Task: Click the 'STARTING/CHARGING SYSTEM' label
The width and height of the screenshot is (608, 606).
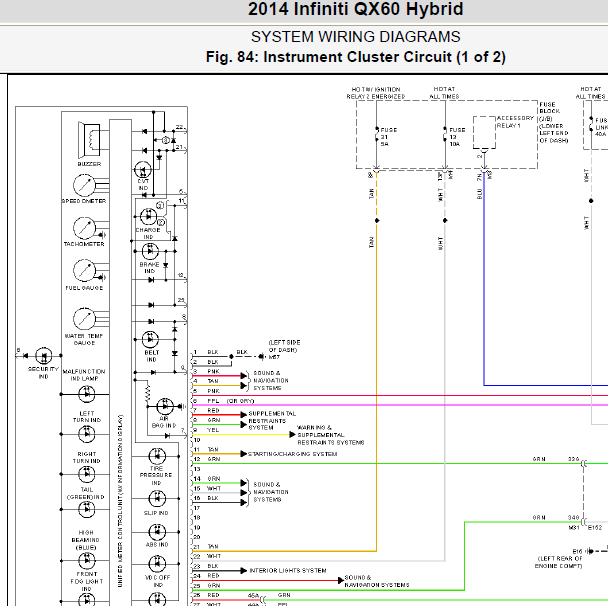Action: [292, 454]
